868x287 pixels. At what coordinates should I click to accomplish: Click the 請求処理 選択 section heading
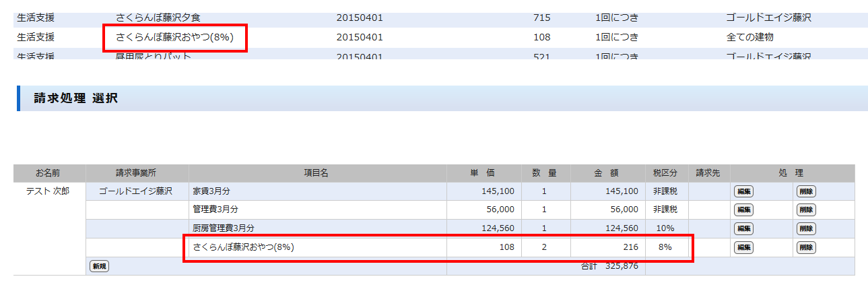tap(76, 98)
